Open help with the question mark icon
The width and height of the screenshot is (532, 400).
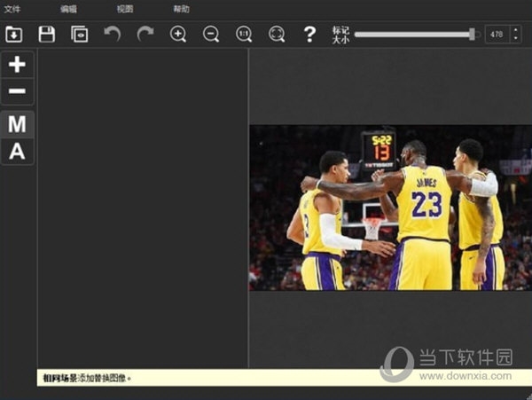pos(309,35)
